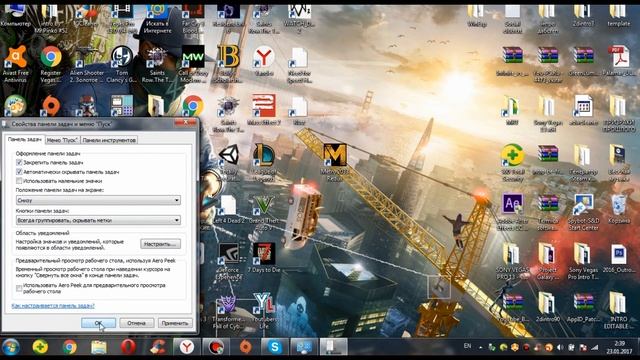Open taskbar customization help link
Viewport: 640px width, 360px height.
[x=53, y=305]
